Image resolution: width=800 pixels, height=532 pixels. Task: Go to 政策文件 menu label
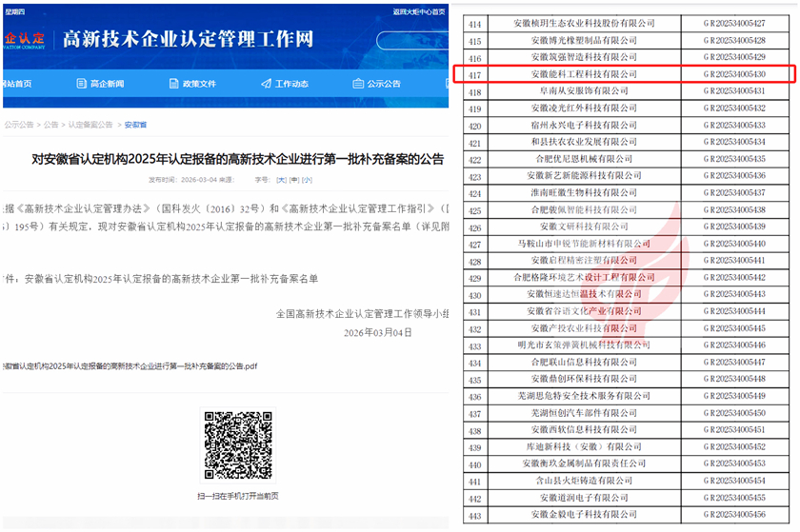200,84
